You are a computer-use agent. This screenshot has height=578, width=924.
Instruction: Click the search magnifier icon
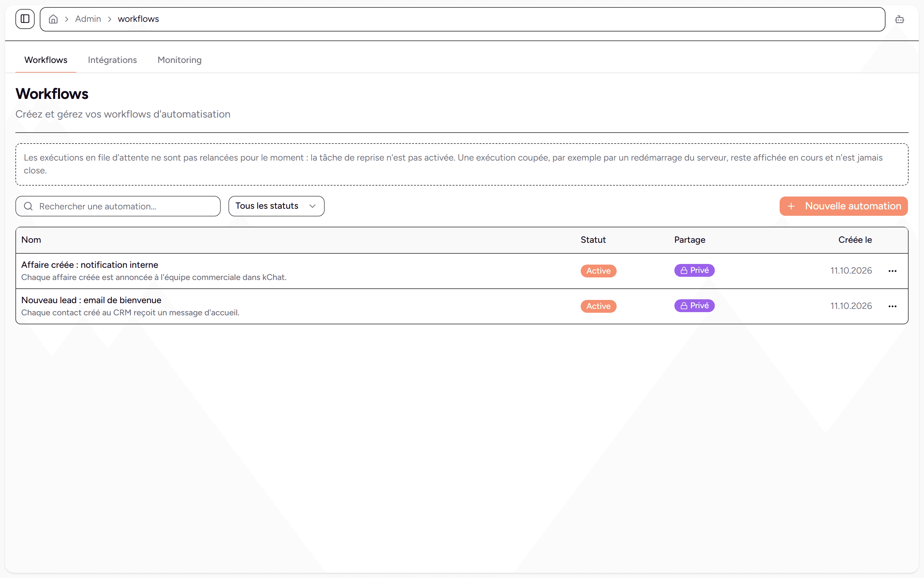[x=28, y=206]
